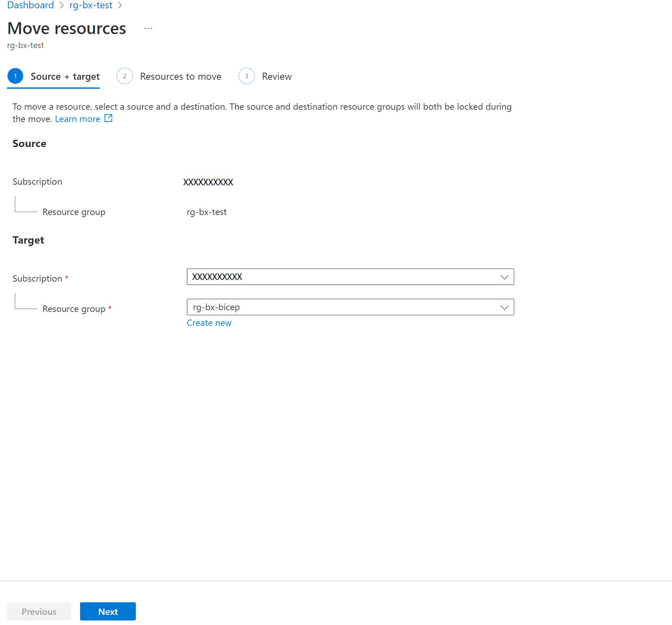
Task: Click step 3 circle icon
Action: (x=246, y=76)
